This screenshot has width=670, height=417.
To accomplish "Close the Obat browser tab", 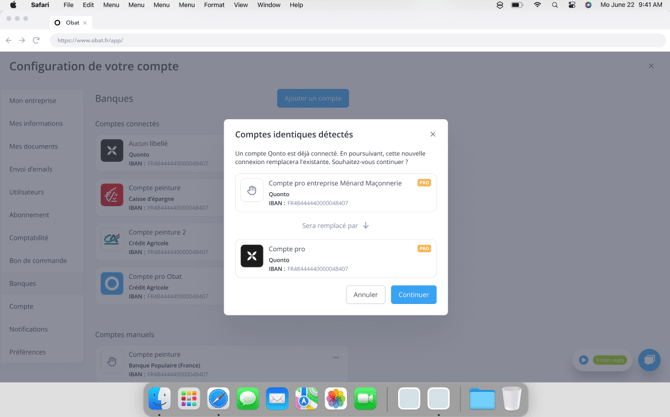I will click(85, 22).
